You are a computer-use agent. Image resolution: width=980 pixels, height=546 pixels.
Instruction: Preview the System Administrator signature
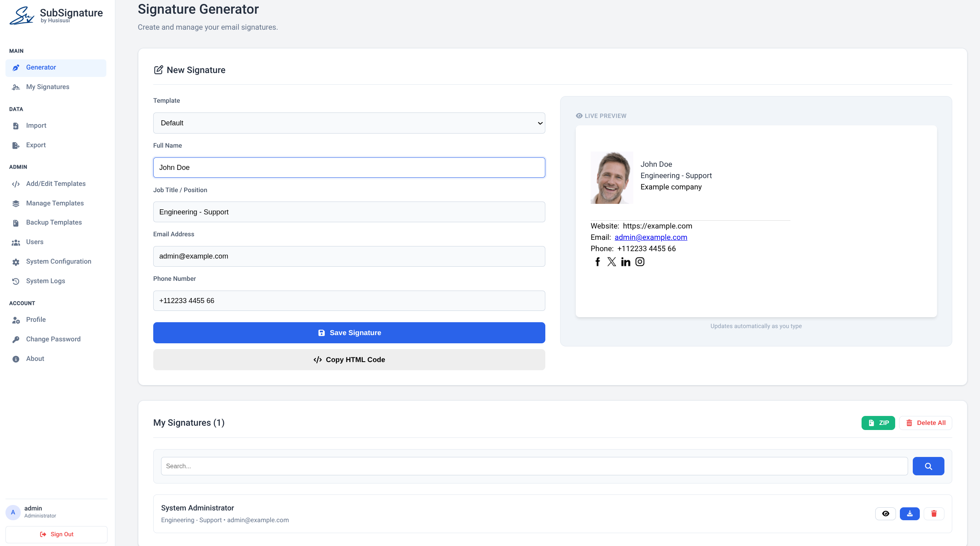pos(886,514)
